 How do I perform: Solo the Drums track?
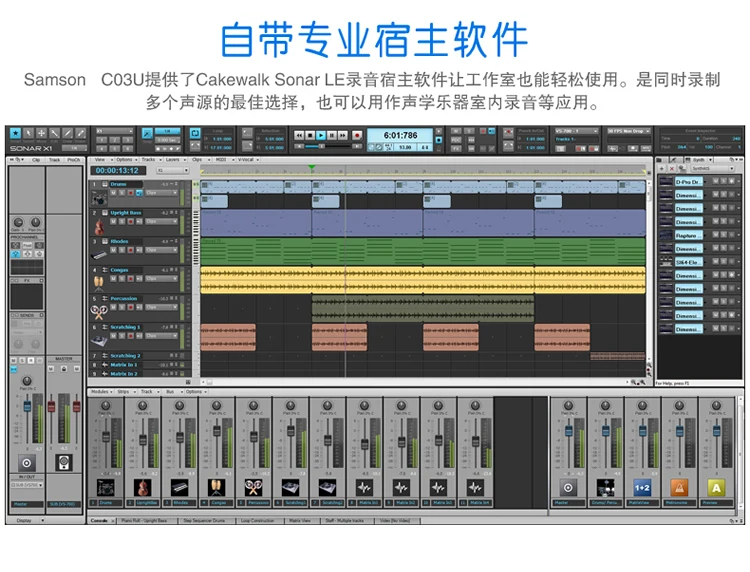click(x=121, y=193)
